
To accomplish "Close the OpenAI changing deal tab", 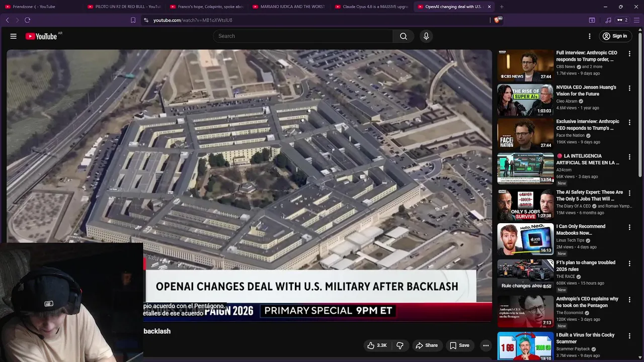I will click(x=489, y=7).
